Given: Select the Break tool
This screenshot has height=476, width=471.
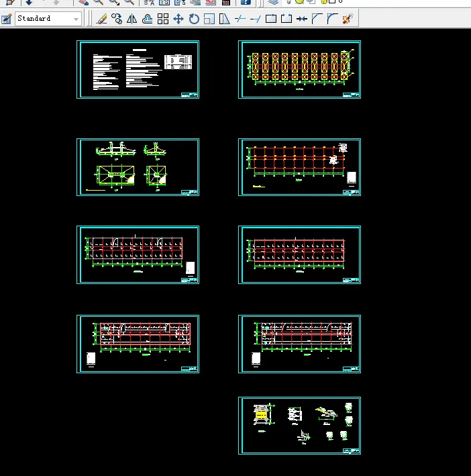Looking at the screenshot, I should 286,19.
